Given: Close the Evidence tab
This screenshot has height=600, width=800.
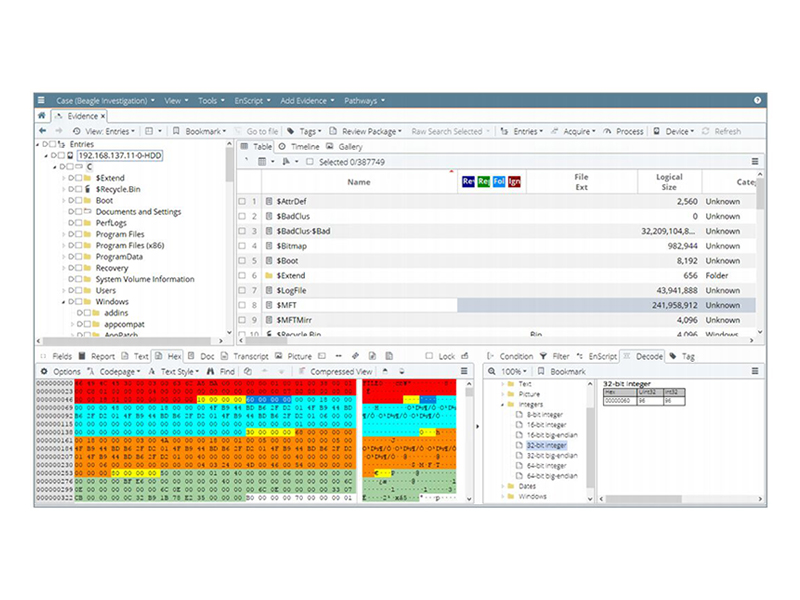Looking at the screenshot, I should 103,116.
